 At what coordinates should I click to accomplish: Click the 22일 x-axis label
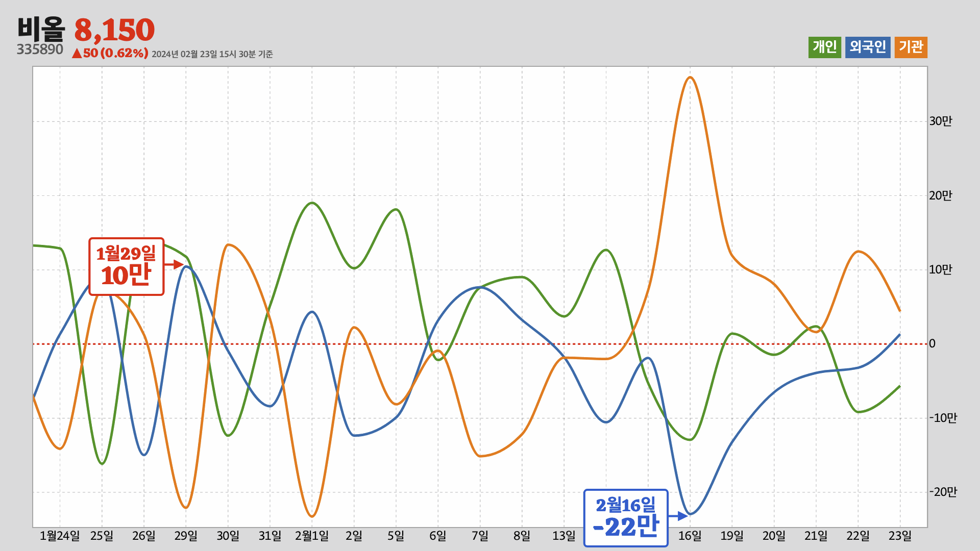coord(858,536)
